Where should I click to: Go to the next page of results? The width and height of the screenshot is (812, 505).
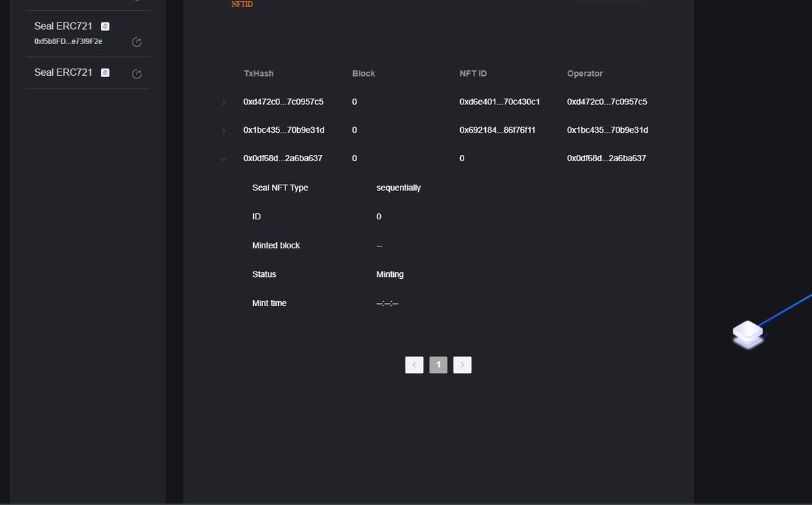pyautogui.click(x=462, y=365)
